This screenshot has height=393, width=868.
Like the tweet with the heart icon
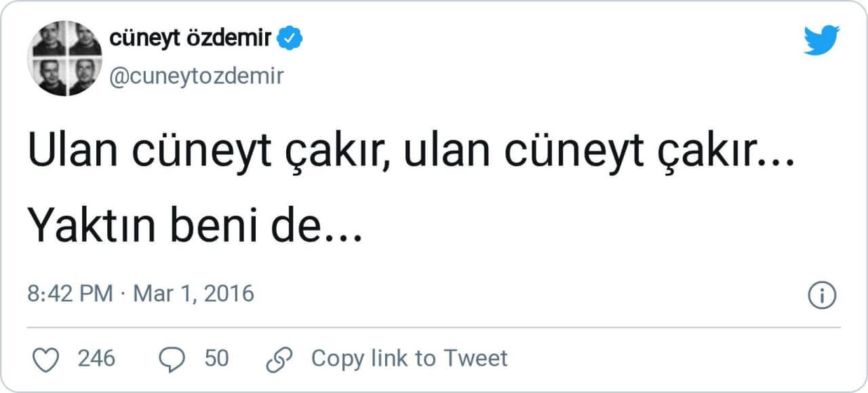47,359
